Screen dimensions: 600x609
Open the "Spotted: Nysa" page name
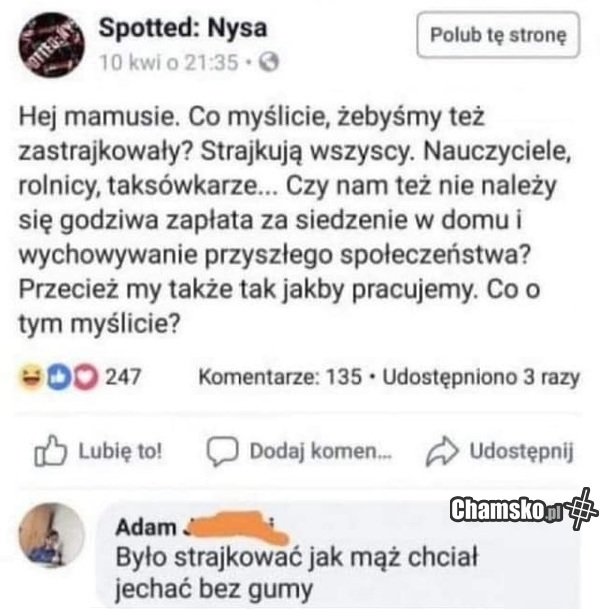click(x=174, y=29)
